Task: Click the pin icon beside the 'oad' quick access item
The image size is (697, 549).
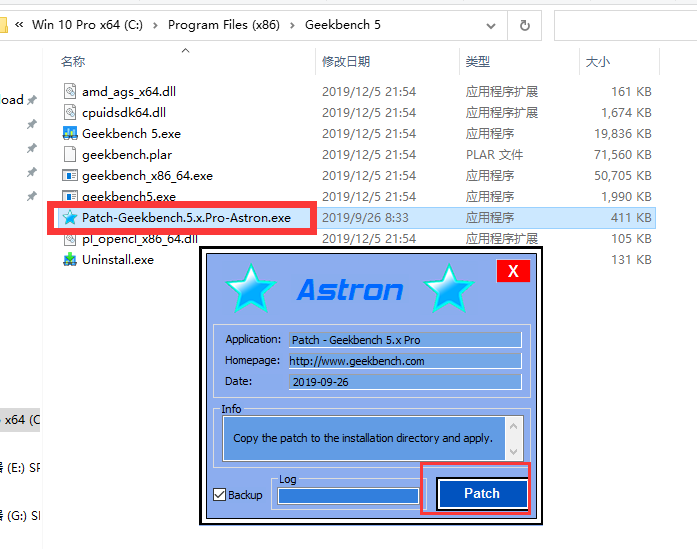Action: tap(32, 100)
